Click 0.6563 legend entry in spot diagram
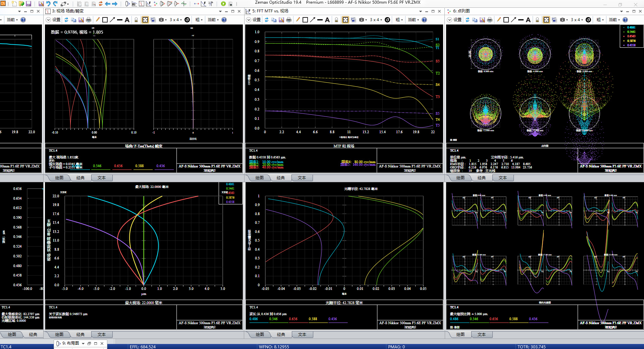 (x=631, y=36)
